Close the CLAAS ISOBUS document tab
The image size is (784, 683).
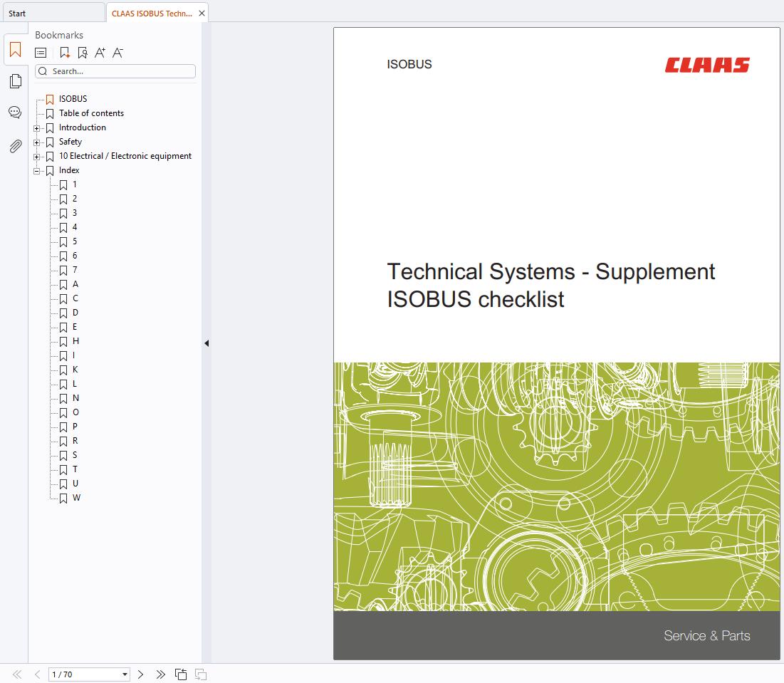[x=202, y=14]
